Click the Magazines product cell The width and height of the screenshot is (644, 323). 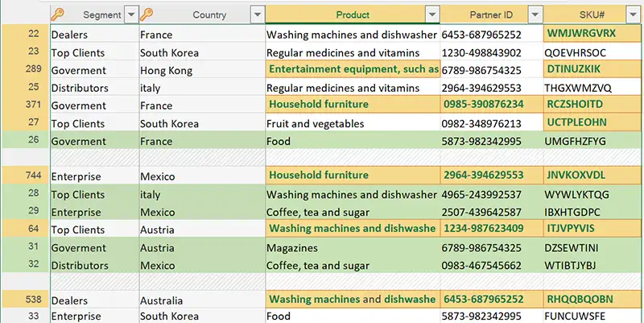pos(353,248)
